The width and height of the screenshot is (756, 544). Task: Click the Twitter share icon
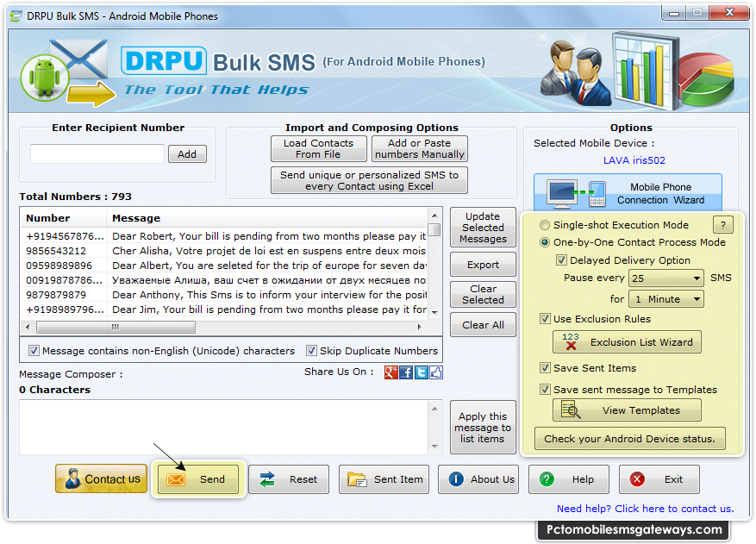click(421, 372)
